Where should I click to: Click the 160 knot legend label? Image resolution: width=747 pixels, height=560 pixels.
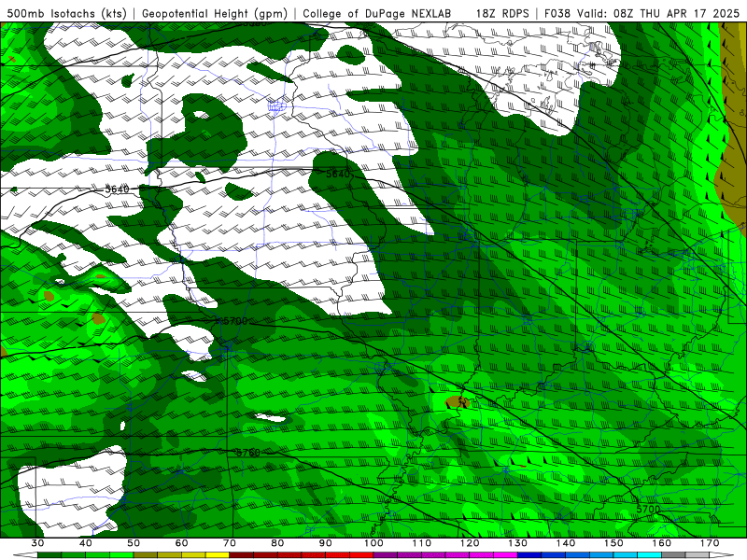pos(662,543)
